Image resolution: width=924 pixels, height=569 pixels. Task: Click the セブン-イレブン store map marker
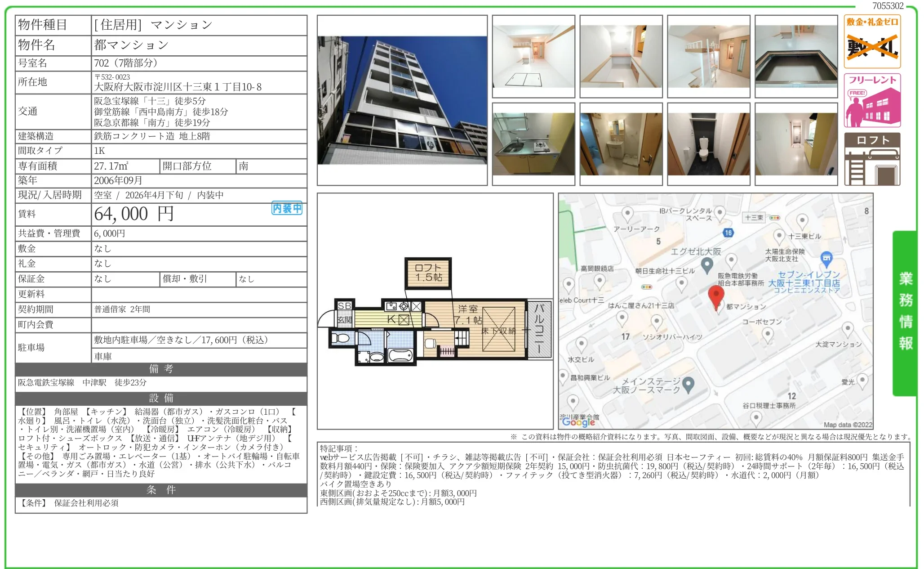pos(826,259)
